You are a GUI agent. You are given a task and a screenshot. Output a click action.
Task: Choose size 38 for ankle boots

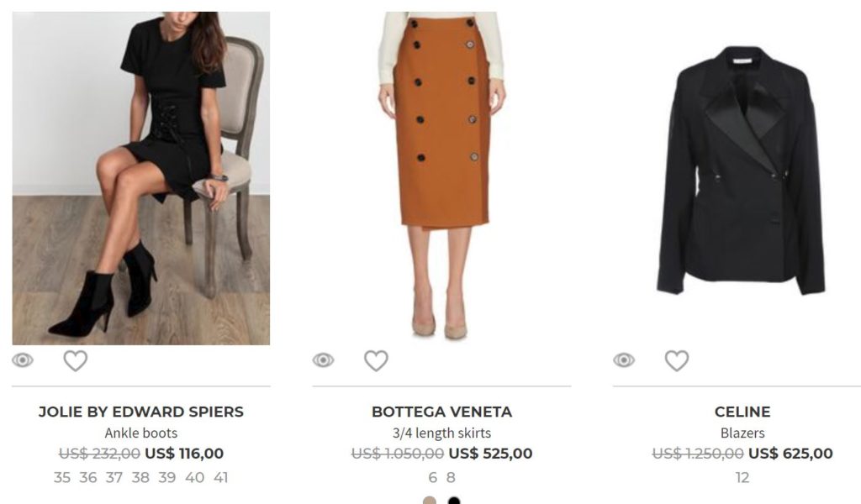[140, 478]
